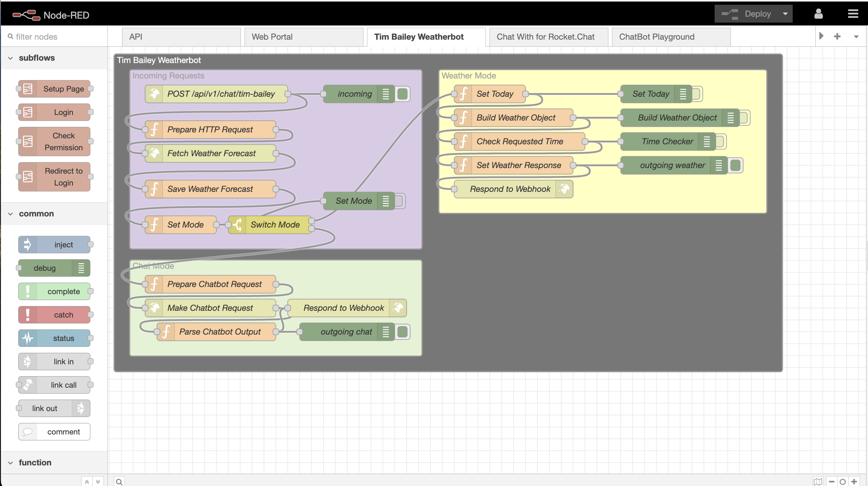The height and width of the screenshot is (486, 868).
Task: Select the Switch Mode node
Action: 270,225
